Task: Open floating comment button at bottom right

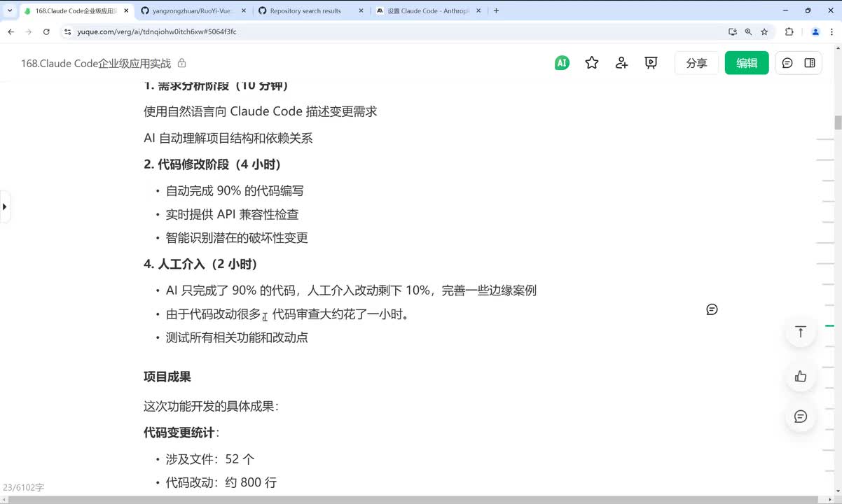Action: [x=801, y=416]
